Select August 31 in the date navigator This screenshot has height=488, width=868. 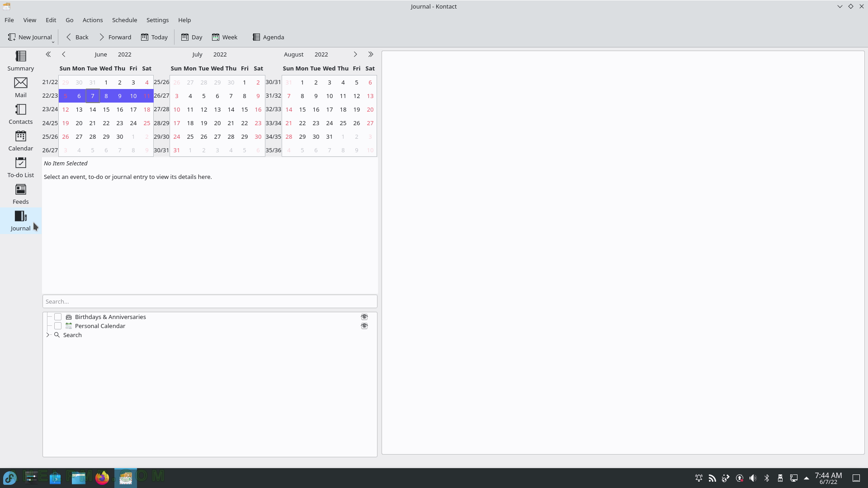[330, 136]
